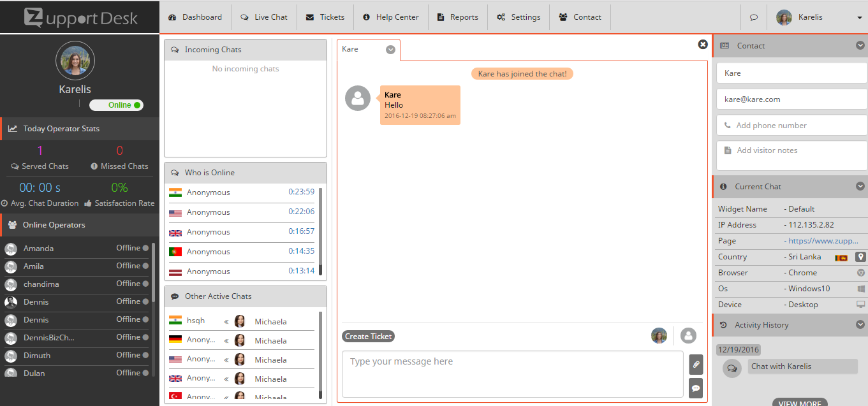Click the speech bubble notification icon

pyautogui.click(x=754, y=17)
